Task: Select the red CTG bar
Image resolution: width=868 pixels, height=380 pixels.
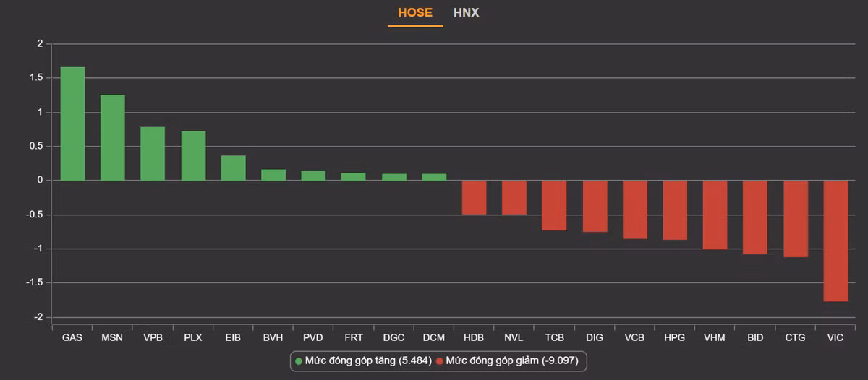Action: [x=796, y=218]
